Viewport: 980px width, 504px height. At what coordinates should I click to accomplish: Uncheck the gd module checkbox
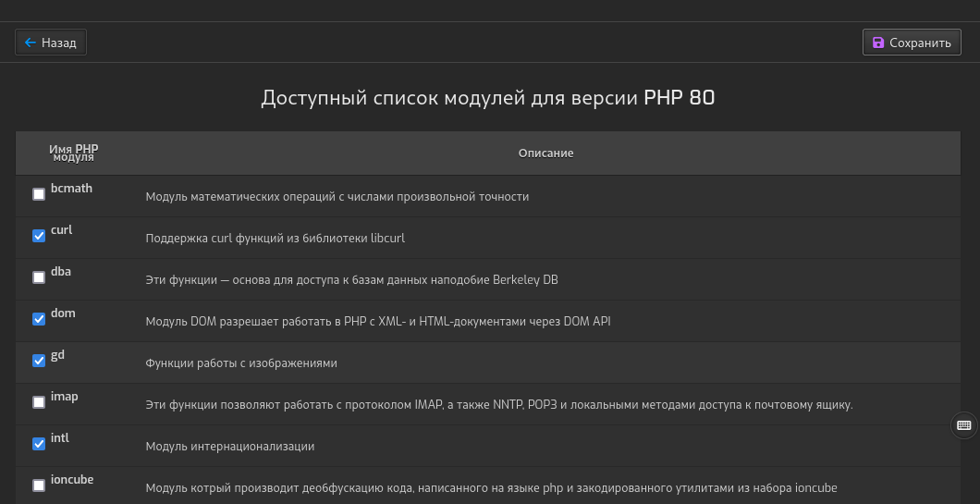click(39, 361)
